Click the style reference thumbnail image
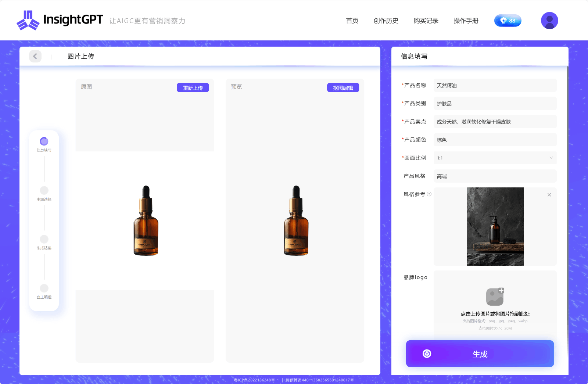588x384 pixels. pos(495,226)
